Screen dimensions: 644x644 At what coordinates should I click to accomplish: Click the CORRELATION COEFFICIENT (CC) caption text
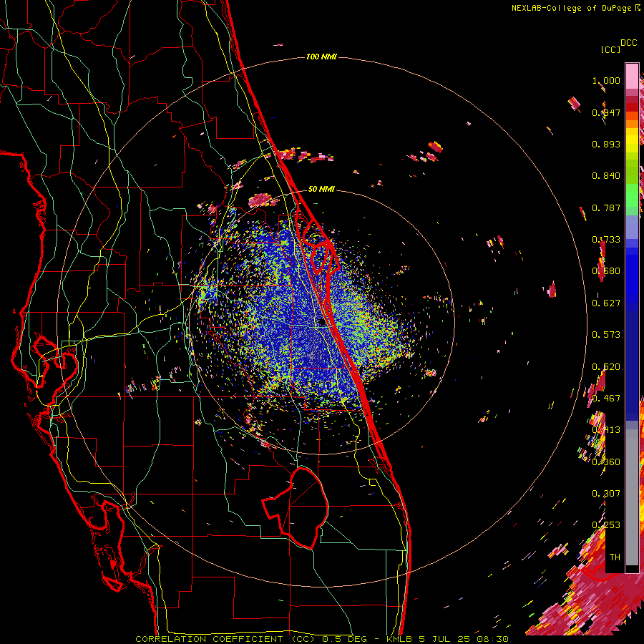pyautogui.click(x=225, y=639)
